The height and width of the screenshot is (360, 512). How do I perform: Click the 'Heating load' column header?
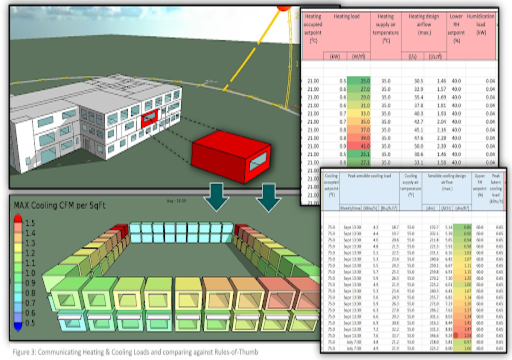point(347,16)
